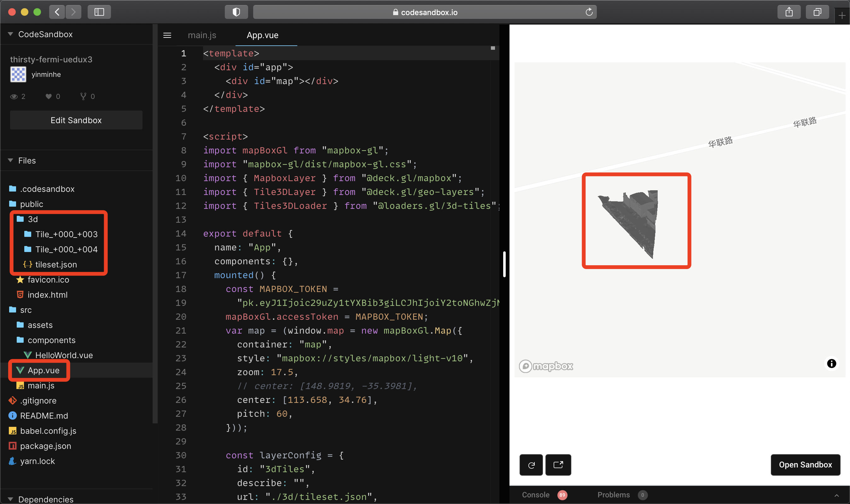This screenshot has height=504, width=850.
Task: Collapse the CodeSandbox section header
Action: (10, 34)
